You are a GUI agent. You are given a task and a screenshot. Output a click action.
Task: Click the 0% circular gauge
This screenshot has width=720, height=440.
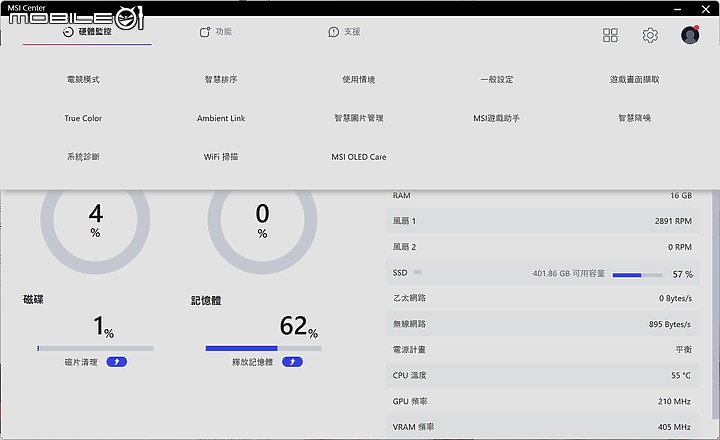[262, 220]
